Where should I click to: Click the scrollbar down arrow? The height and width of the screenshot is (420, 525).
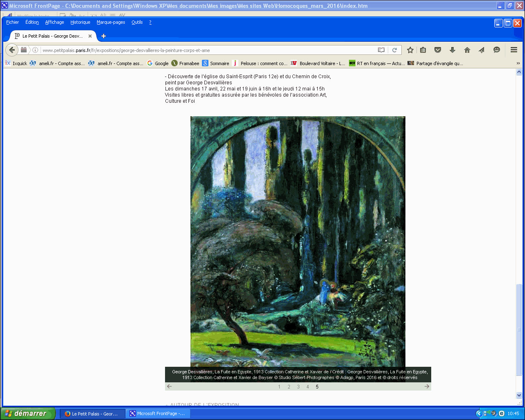click(519, 395)
